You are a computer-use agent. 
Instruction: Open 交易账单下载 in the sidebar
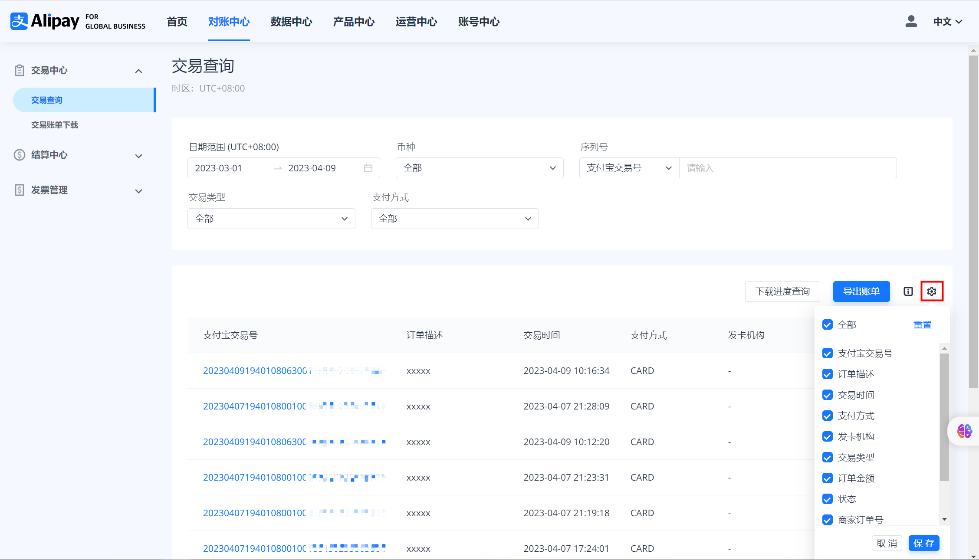[x=55, y=125]
